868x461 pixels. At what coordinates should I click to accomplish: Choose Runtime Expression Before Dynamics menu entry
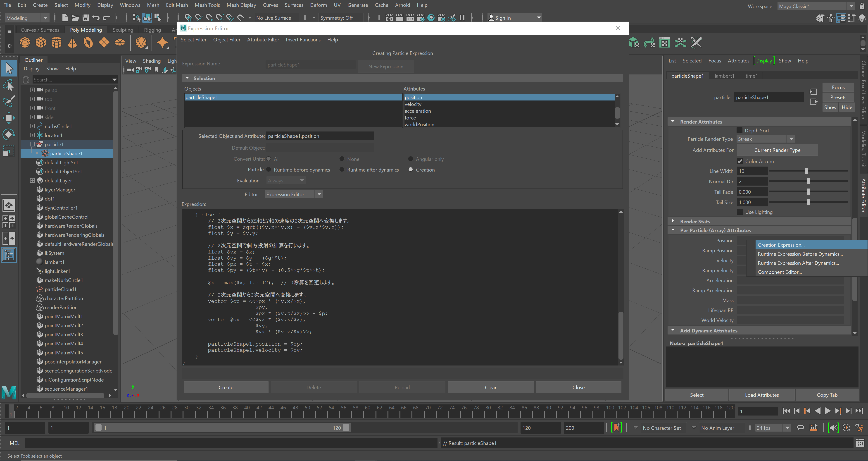tap(800, 254)
